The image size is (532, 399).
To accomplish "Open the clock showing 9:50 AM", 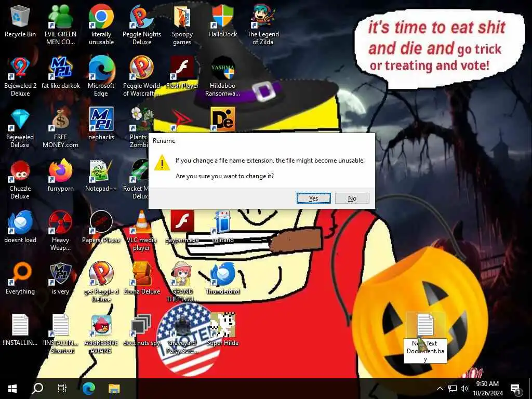I will 487,389.
